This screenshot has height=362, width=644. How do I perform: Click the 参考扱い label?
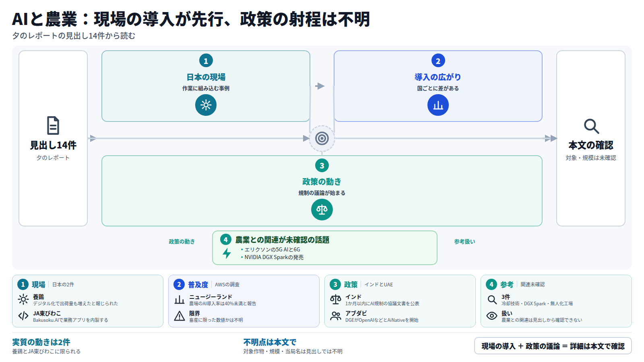point(464,241)
